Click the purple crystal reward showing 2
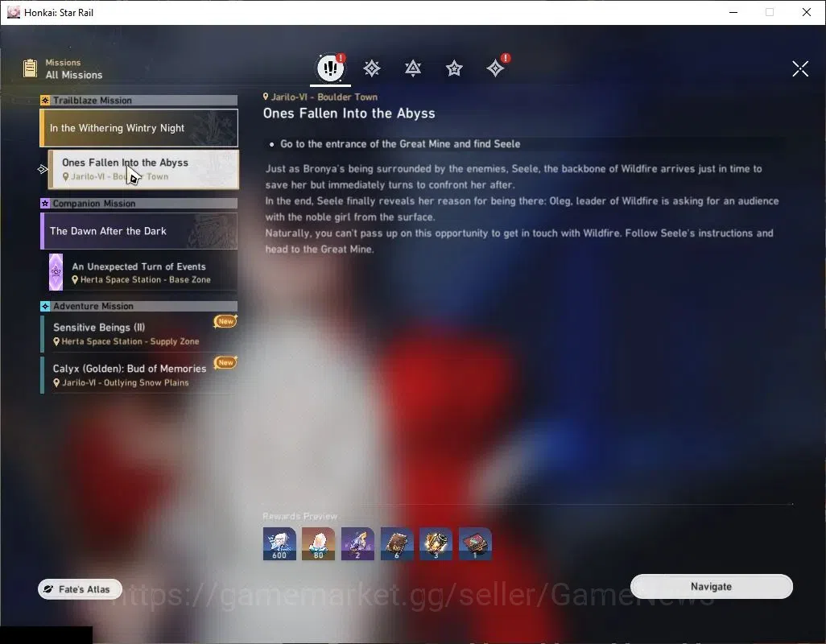The image size is (826, 644). [357, 544]
